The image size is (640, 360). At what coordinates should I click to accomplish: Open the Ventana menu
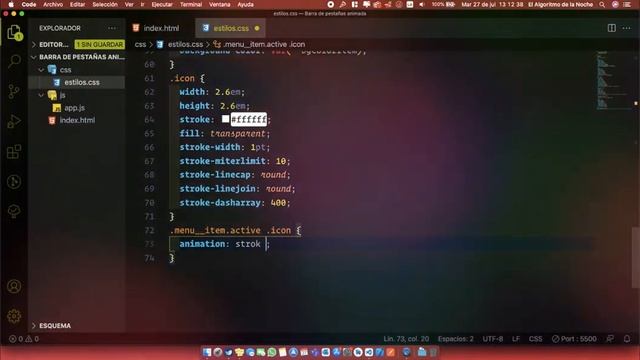coord(220,4)
